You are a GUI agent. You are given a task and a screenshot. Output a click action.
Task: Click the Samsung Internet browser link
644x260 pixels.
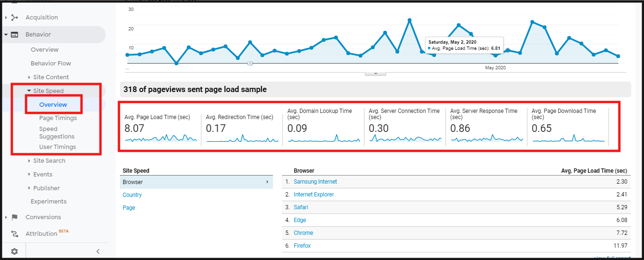pyautogui.click(x=315, y=182)
